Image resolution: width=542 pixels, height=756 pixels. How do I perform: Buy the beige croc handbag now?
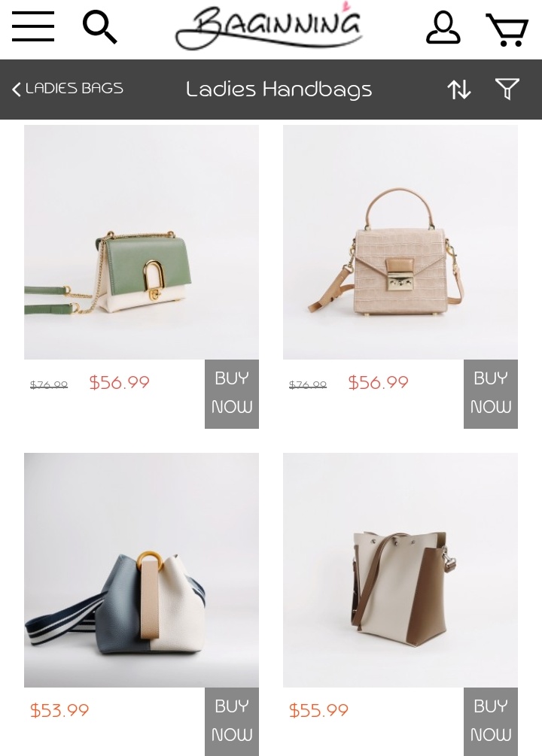[x=491, y=394]
